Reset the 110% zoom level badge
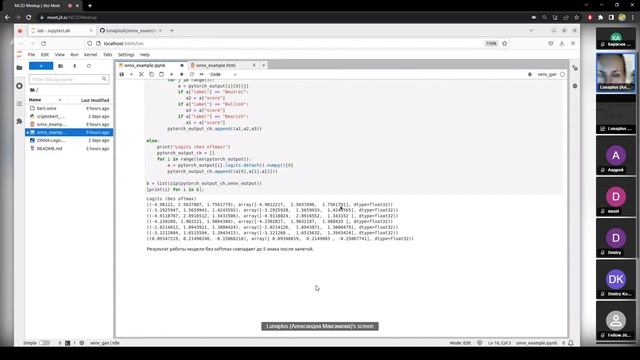This screenshot has height=360, width=640. coord(491,43)
